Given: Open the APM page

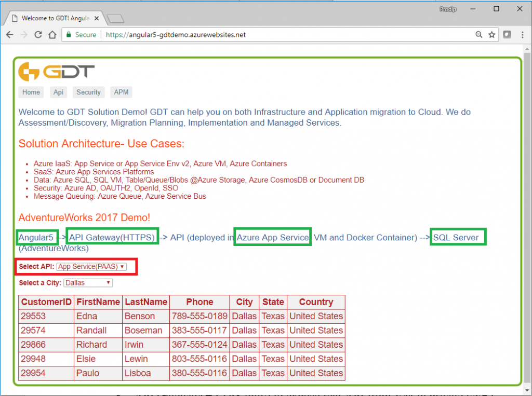Looking at the screenshot, I should pyautogui.click(x=121, y=92).
